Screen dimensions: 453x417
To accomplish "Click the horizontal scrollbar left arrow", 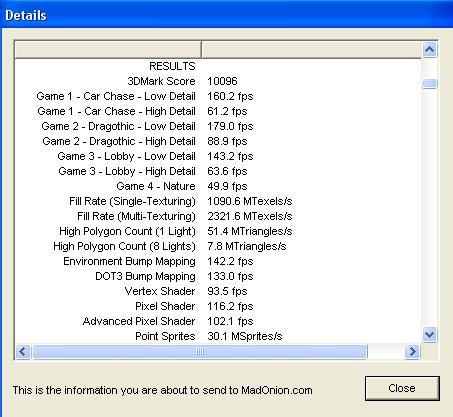I will click(x=23, y=351).
